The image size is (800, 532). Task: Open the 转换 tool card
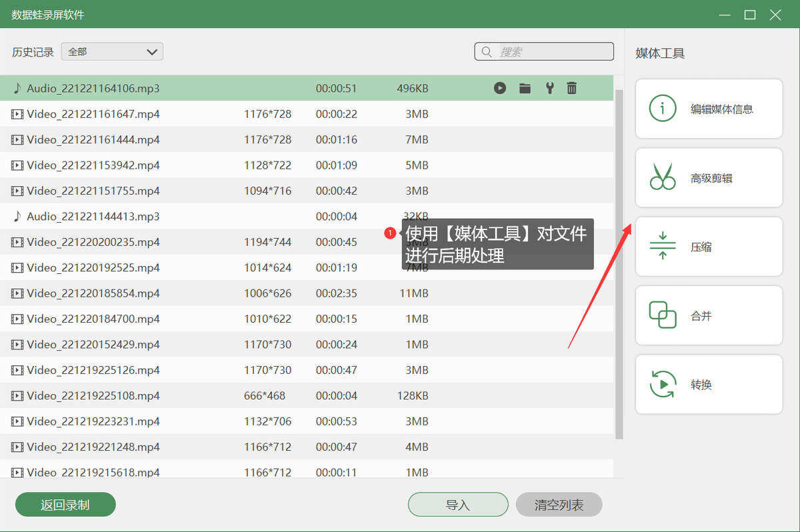709,384
